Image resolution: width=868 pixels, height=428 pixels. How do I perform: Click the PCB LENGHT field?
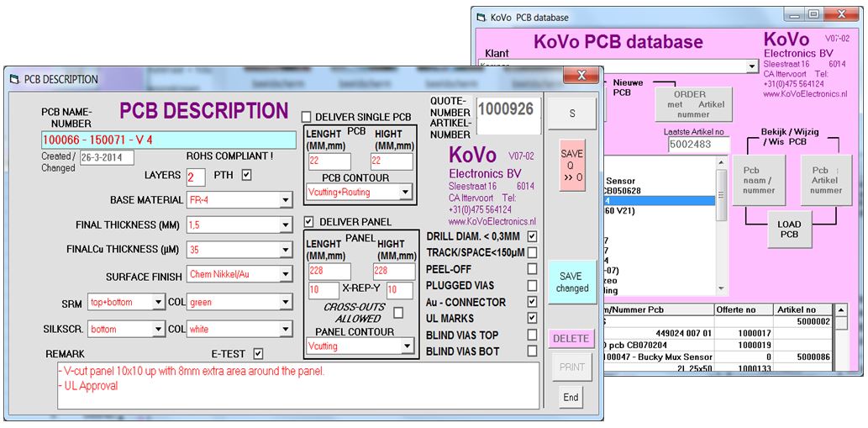click(x=329, y=161)
